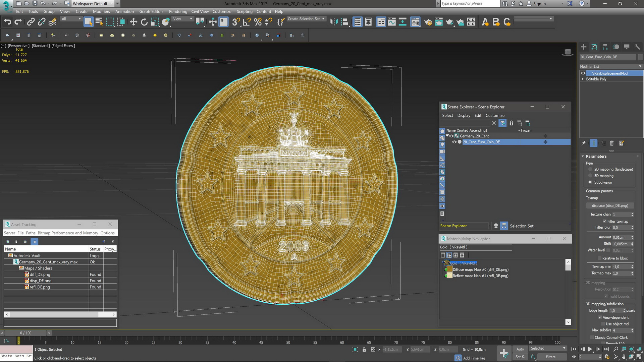Activate the Pan View hand icon

(624, 357)
